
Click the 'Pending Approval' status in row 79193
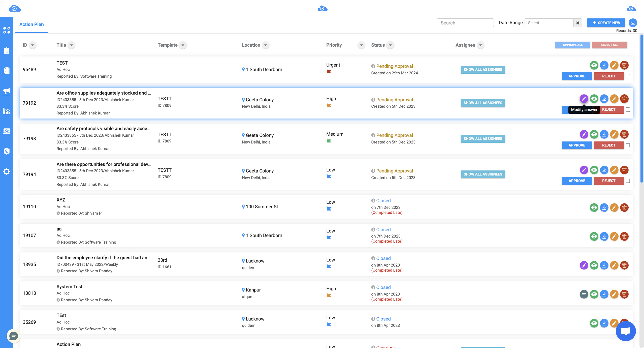[394, 135]
